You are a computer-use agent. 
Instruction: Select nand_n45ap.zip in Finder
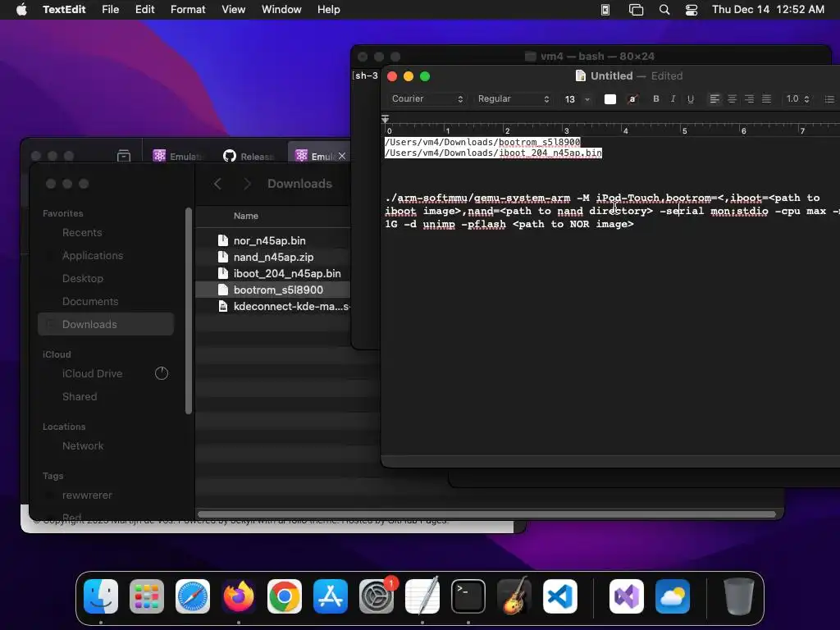tap(272, 257)
